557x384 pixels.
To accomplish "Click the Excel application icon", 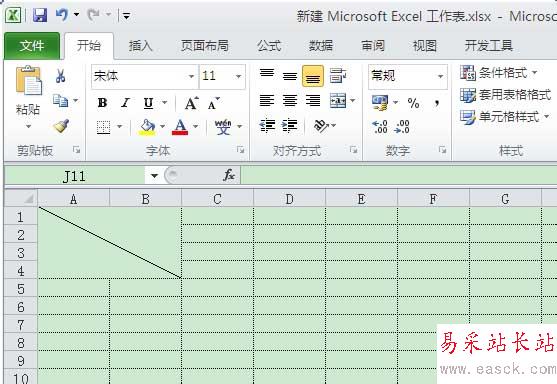I will pos(13,15).
